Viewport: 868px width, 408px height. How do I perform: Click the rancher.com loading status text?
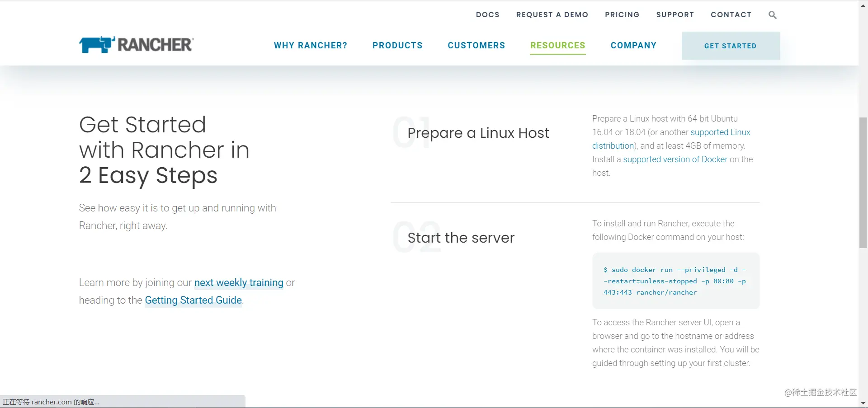click(51, 402)
